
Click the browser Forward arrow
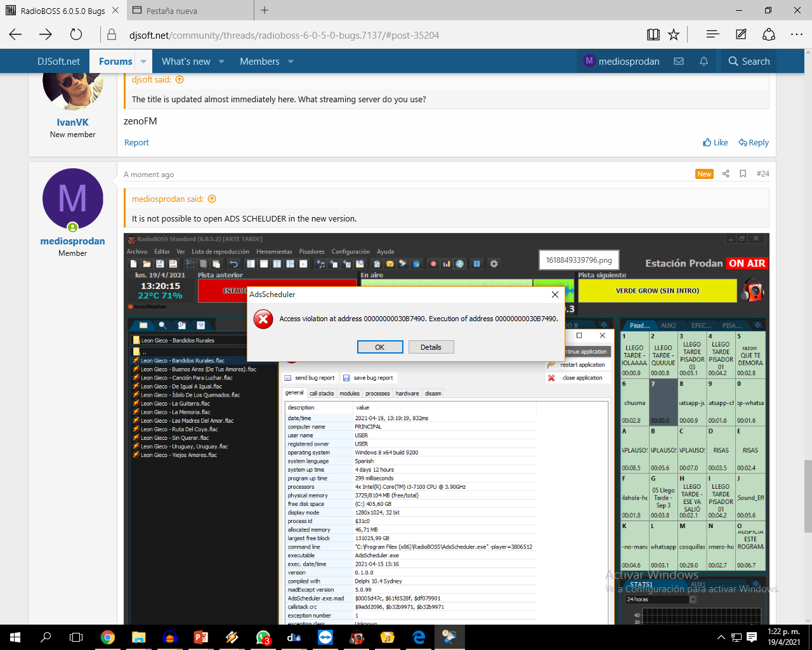click(46, 35)
